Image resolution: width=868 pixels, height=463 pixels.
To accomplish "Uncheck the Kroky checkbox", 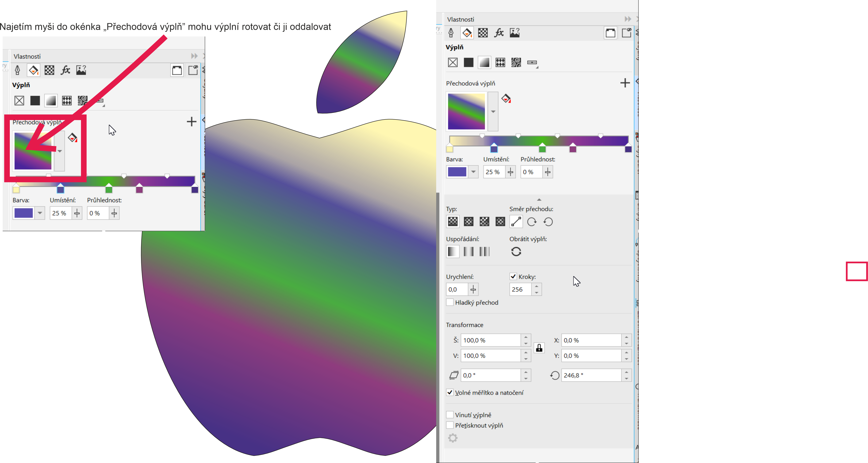I will click(x=513, y=276).
